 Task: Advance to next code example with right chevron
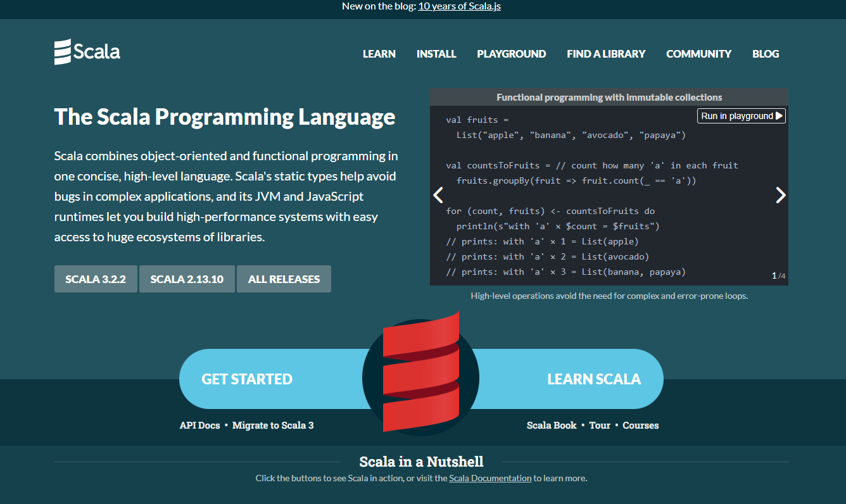[781, 195]
